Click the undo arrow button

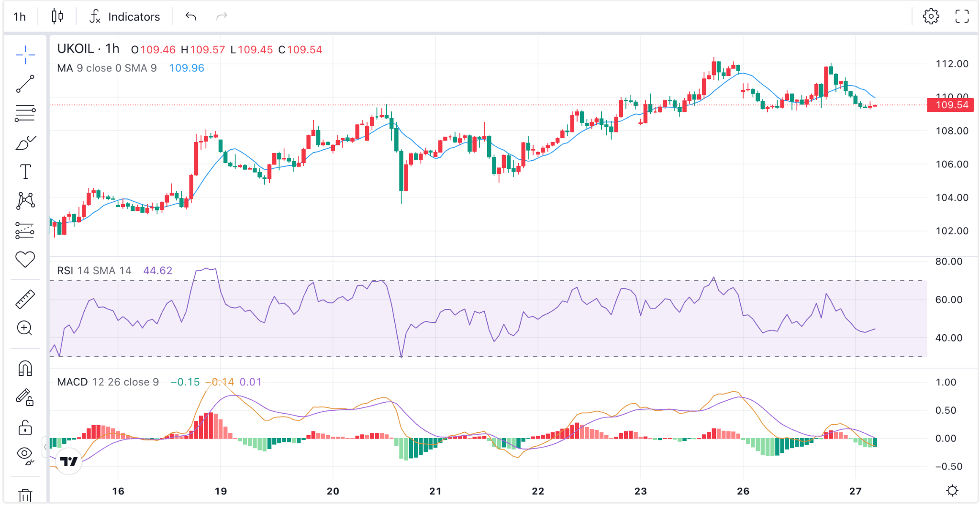click(191, 17)
